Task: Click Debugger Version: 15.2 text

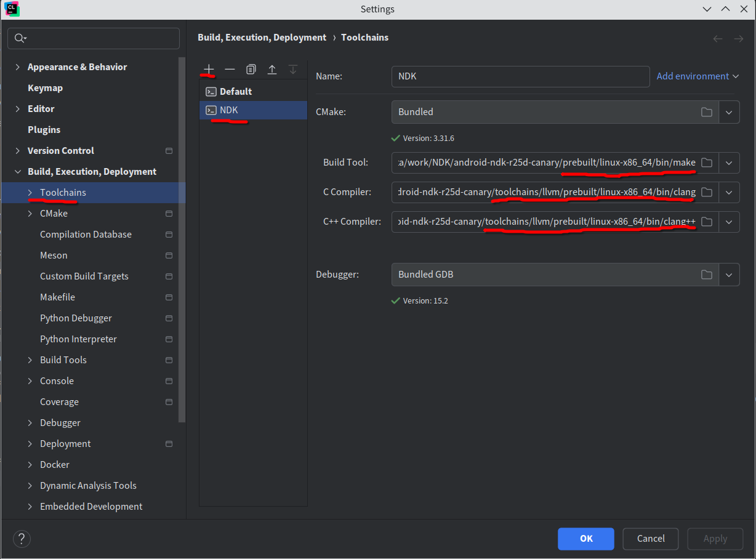Action: [425, 301]
